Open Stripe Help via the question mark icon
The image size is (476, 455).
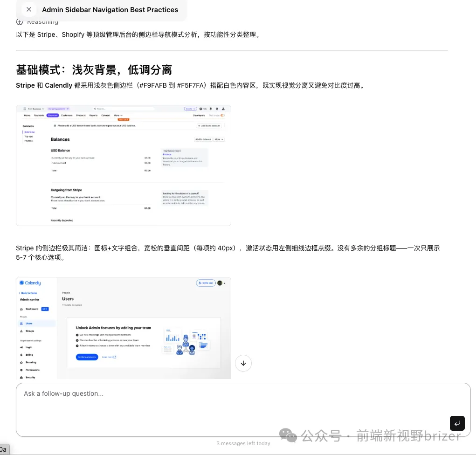coord(202,108)
